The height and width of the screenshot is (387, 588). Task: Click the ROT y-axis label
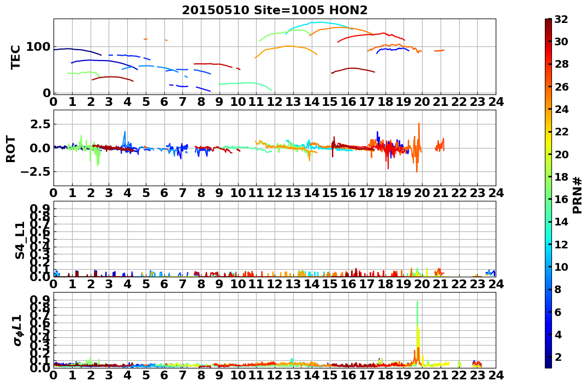click(11, 149)
